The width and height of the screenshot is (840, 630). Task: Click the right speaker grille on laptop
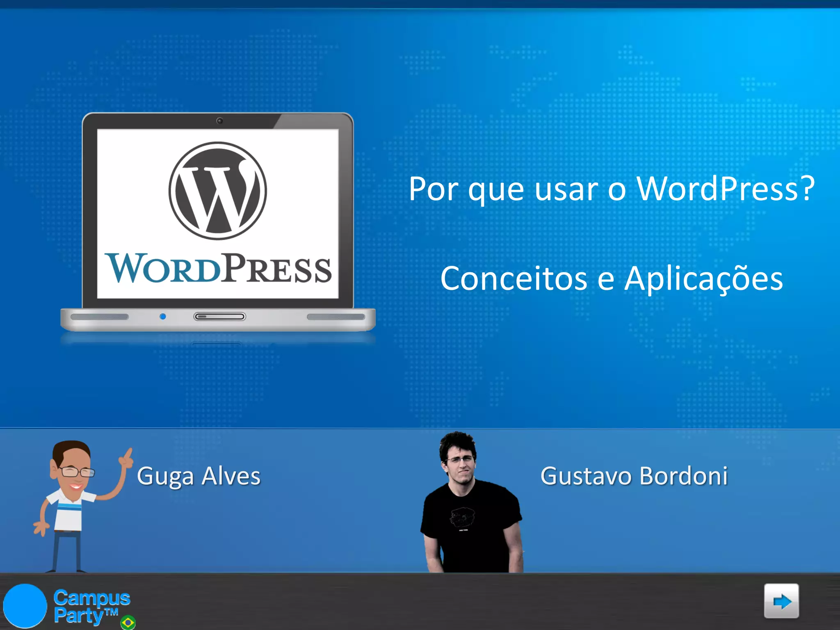(x=336, y=317)
